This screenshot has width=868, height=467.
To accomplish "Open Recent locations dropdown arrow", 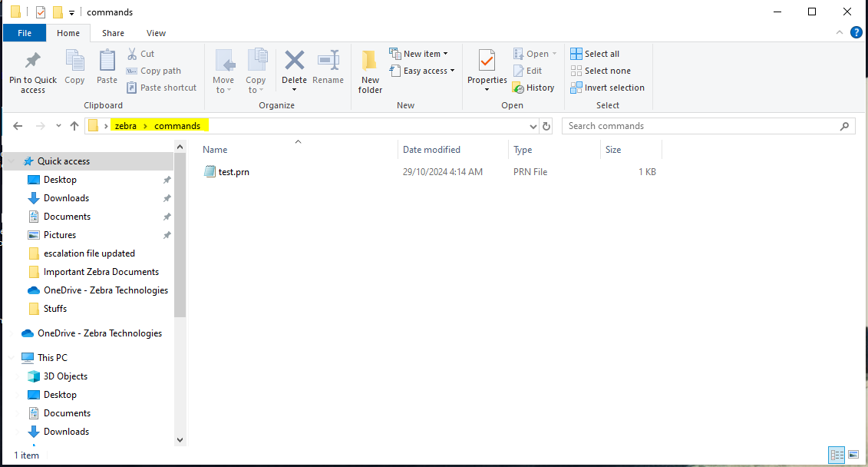I will [x=58, y=126].
